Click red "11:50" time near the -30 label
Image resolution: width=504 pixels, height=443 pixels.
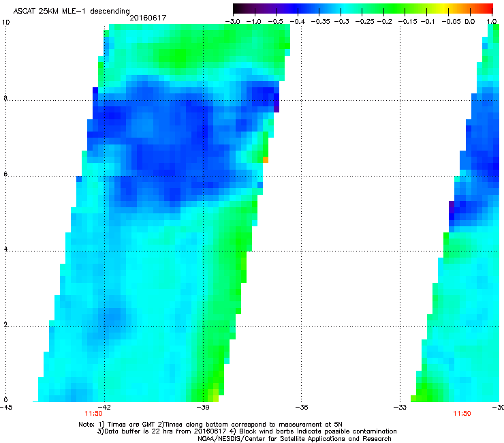pos(462,414)
